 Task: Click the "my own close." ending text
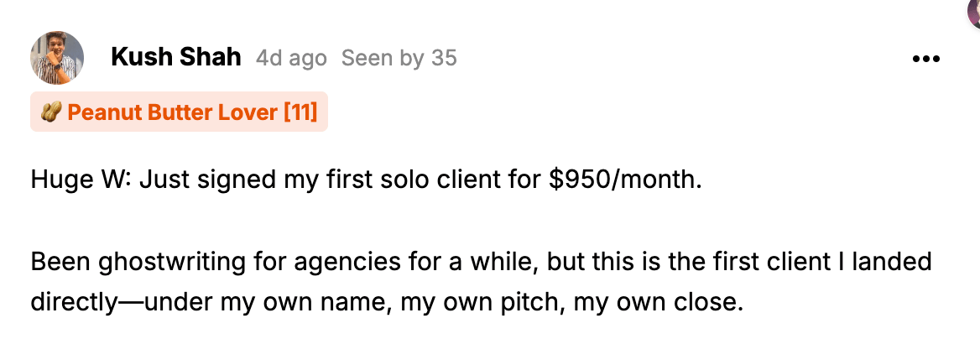pos(658,303)
